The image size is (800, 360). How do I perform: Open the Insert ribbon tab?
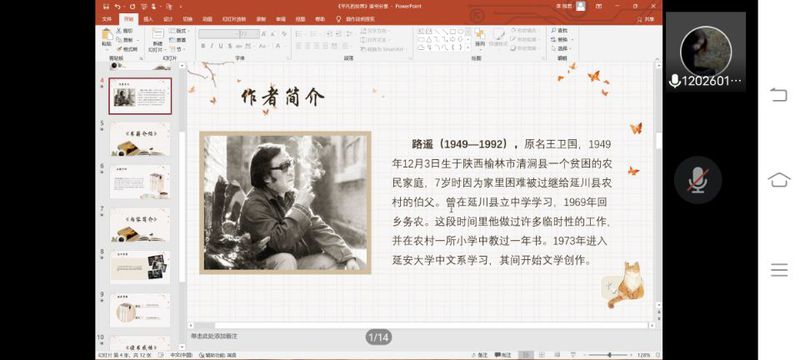pyautogui.click(x=148, y=19)
